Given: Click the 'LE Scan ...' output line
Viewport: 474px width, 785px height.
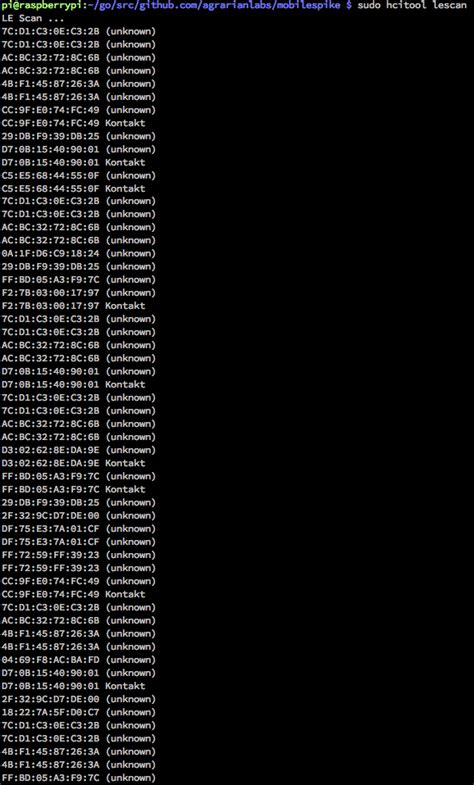Looking at the screenshot, I should coord(33,18).
